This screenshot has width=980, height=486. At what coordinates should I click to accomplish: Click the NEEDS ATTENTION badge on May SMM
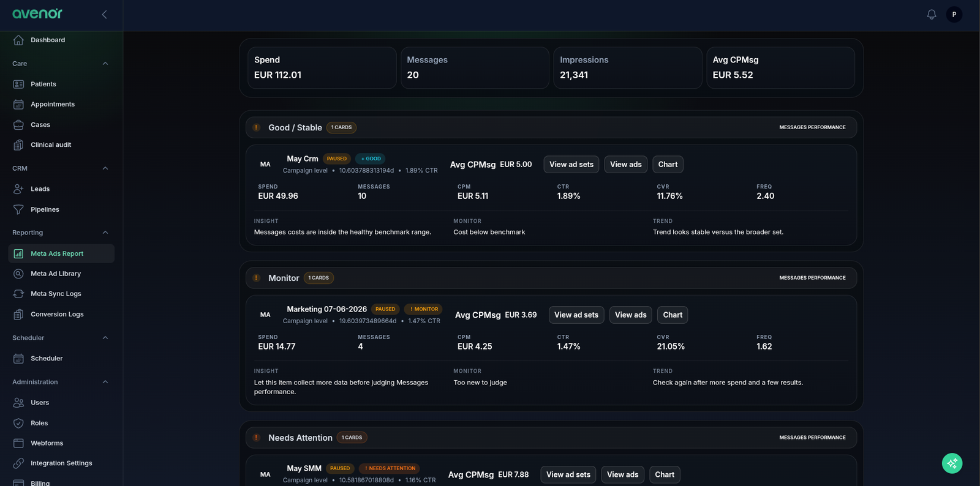pos(390,468)
